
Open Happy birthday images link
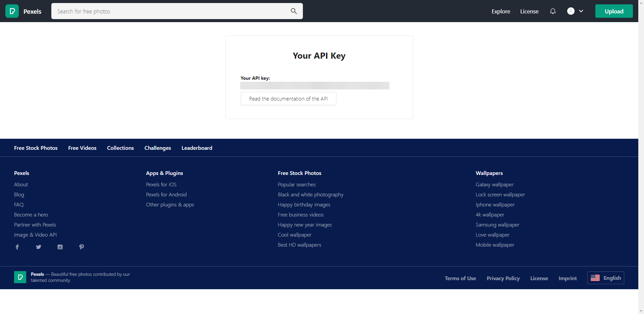pyautogui.click(x=304, y=204)
